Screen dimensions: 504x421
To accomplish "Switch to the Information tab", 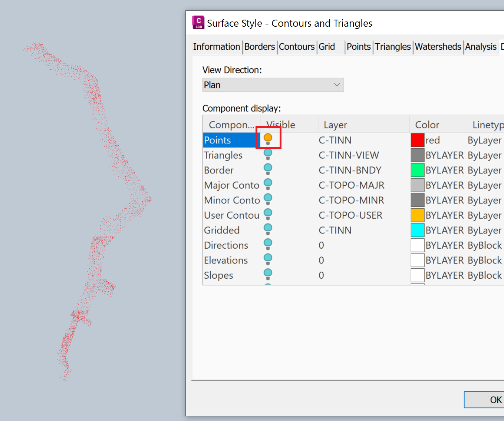I will (x=216, y=47).
